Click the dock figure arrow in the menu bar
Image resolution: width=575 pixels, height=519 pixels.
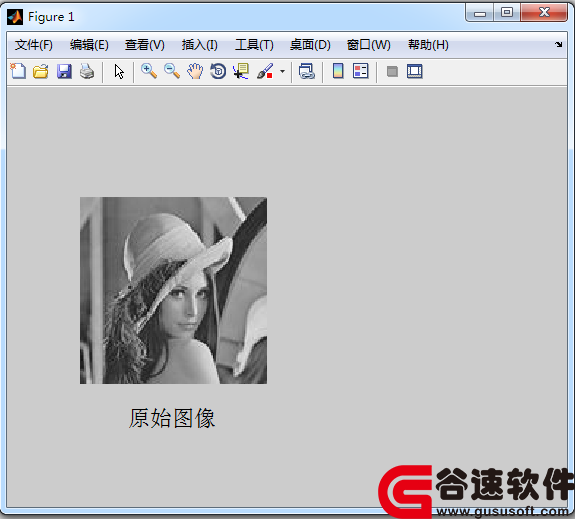pyautogui.click(x=558, y=44)
